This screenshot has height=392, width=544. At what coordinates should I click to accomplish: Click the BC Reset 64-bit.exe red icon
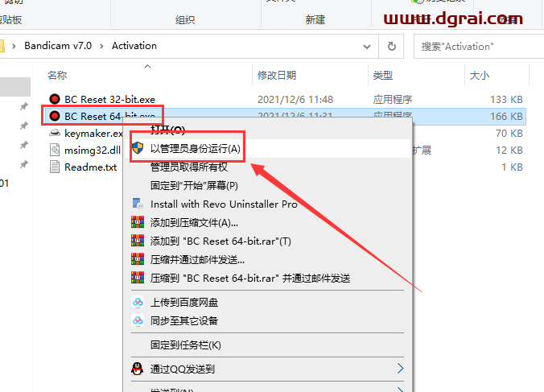coord(55,116)
